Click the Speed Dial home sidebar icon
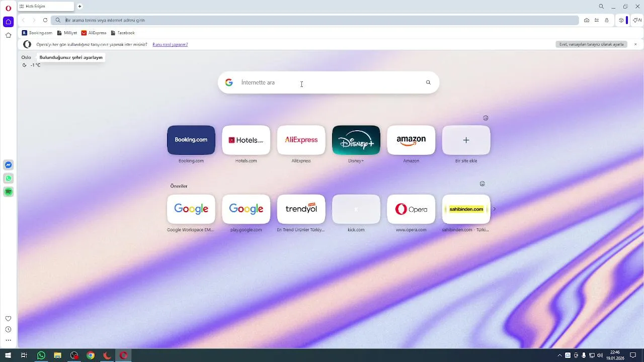644x362 pixels. point(8,22)
